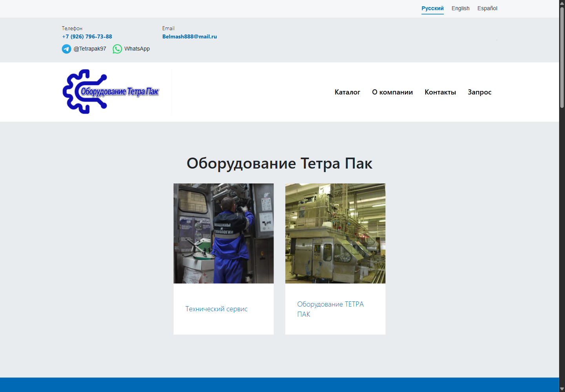
Task: Click the Оборудование Тетра Пак gear logo
Action: click(111, 92)
